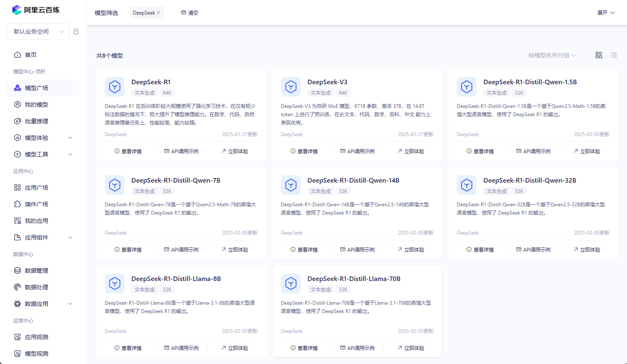
Task: Open the 按模型系列分组 grouping dropdown
Action: pyautogui.click(x=552, y=55)
